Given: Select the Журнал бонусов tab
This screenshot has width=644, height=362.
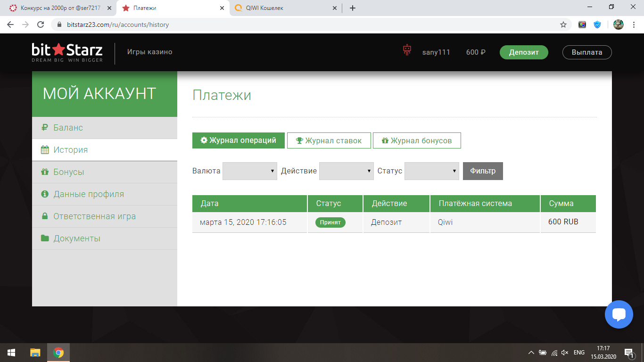Looking at the screenshot, I should (x=417, y=140).
